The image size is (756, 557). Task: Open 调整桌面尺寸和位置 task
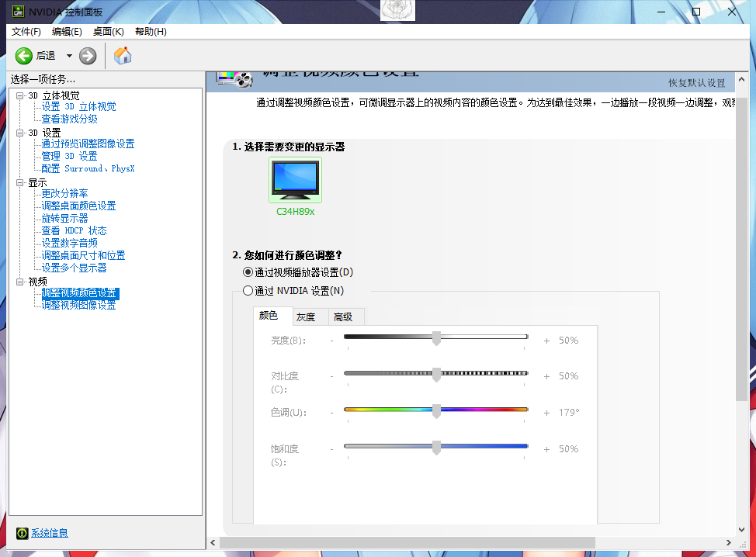pos(83,255)
